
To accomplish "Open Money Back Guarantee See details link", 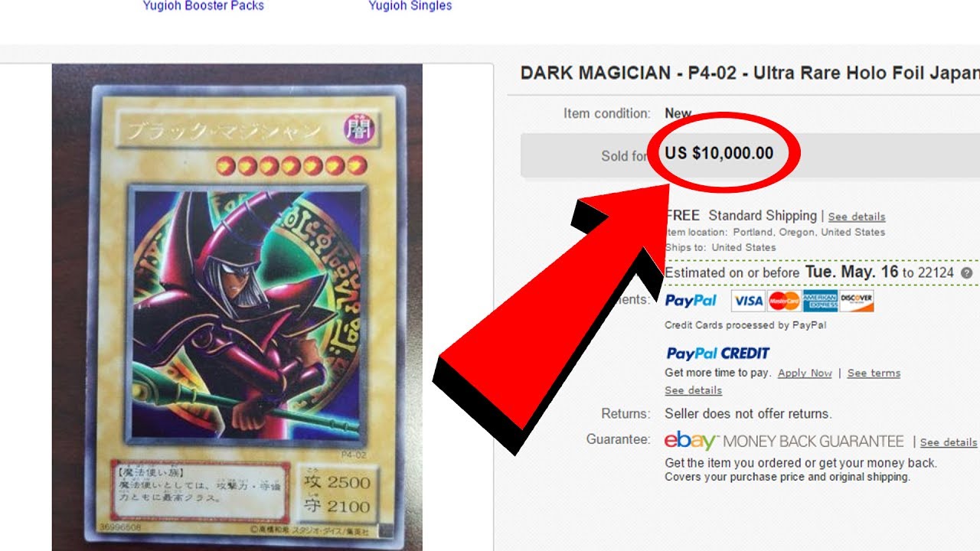I will [949, 442].
